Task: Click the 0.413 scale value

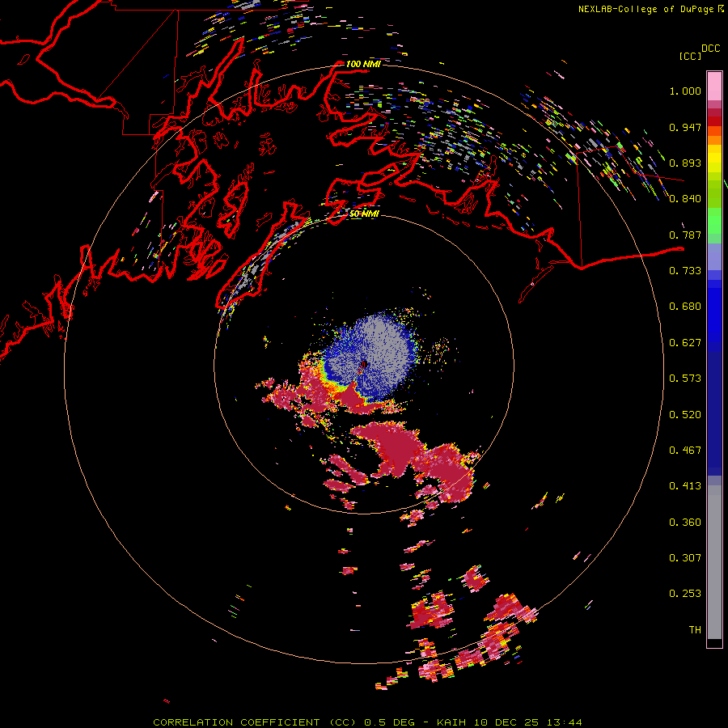Action: point(685,486)
